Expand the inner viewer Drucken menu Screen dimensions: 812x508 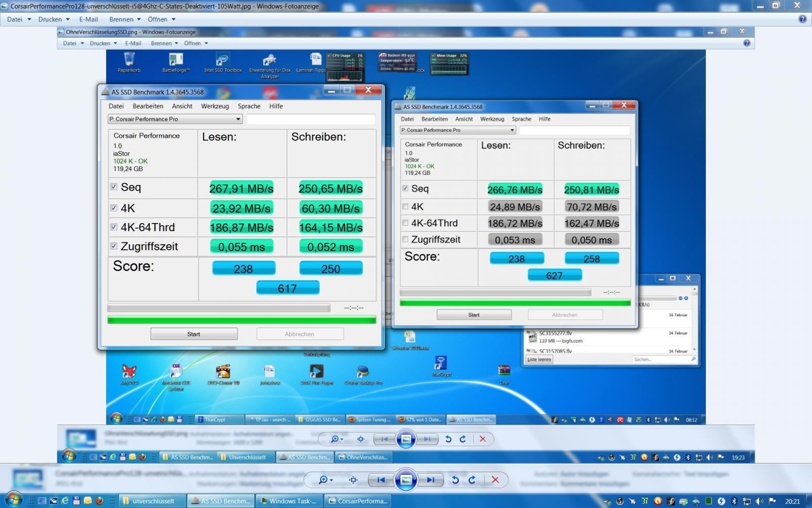[104, 43]
